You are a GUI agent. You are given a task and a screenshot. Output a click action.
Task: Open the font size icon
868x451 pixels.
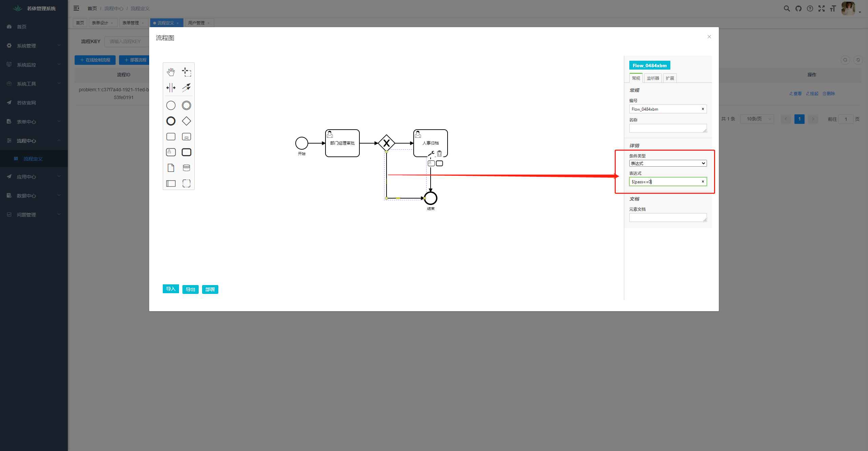833,8
